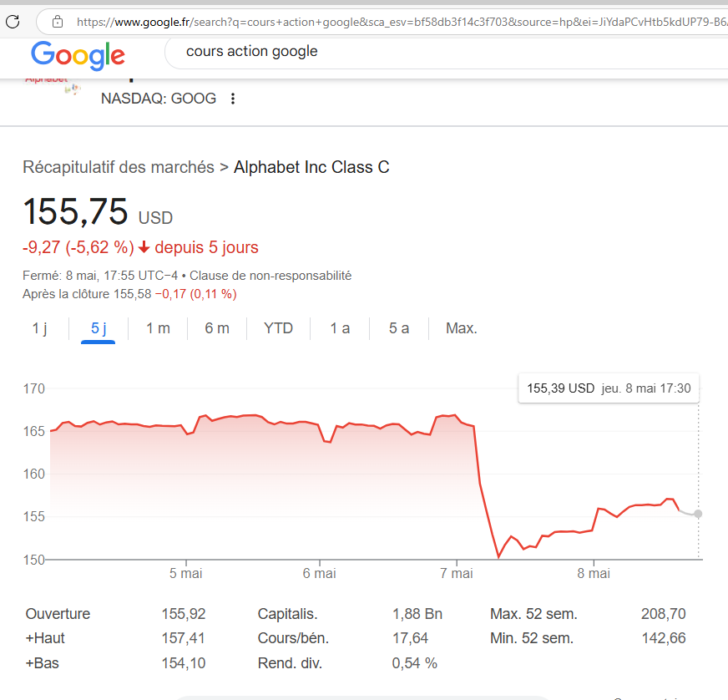Show the 6 m price chart
The height and width of the screenshot is (700, 728).
(x=217, y=328)
